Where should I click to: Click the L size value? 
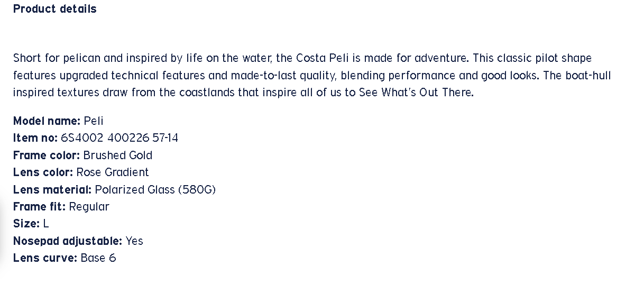click(x=46, y=224)
